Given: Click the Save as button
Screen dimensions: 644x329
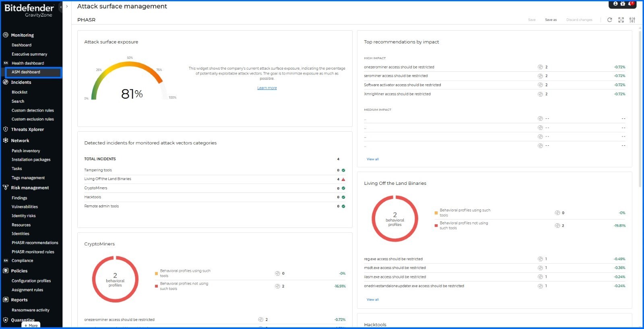Looking at the screenshot, I should pyautogui.click(x=551, y=20).
